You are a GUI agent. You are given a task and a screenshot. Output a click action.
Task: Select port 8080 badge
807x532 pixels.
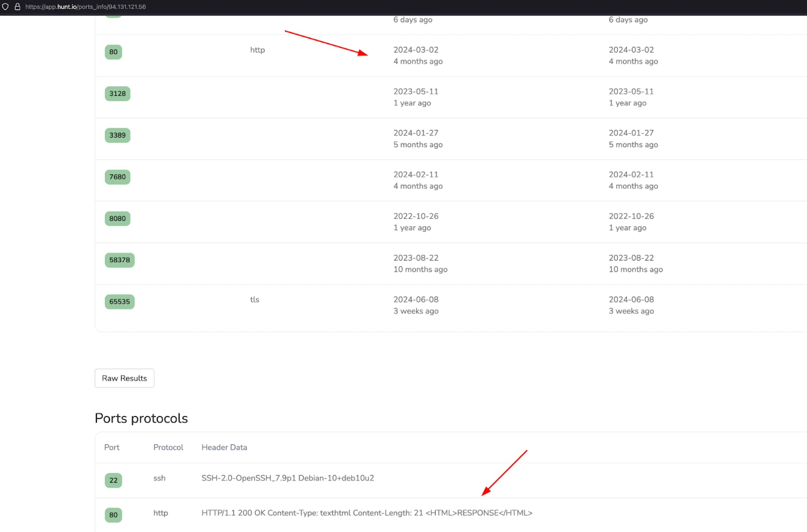(117, 218)
